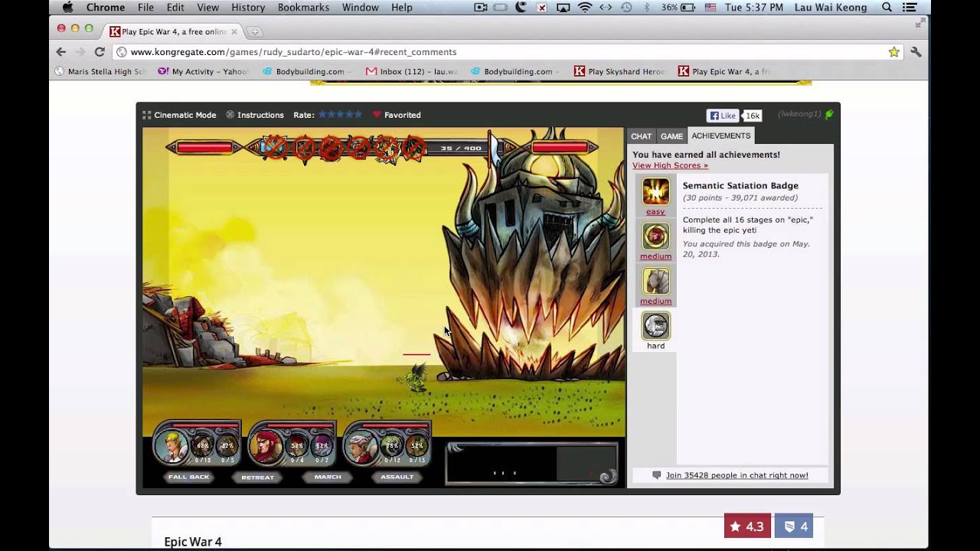
Task: Open the History menu
Action: (x=247, y=8)
